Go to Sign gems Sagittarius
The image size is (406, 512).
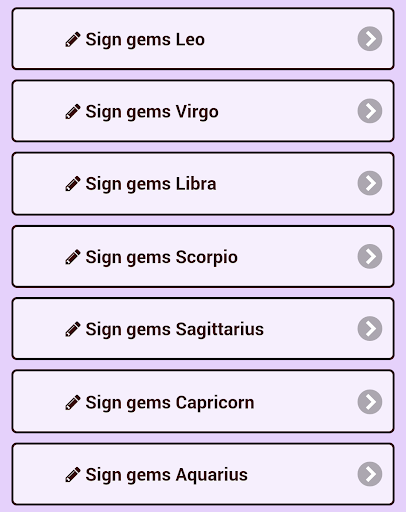click(x=203, y=329)
